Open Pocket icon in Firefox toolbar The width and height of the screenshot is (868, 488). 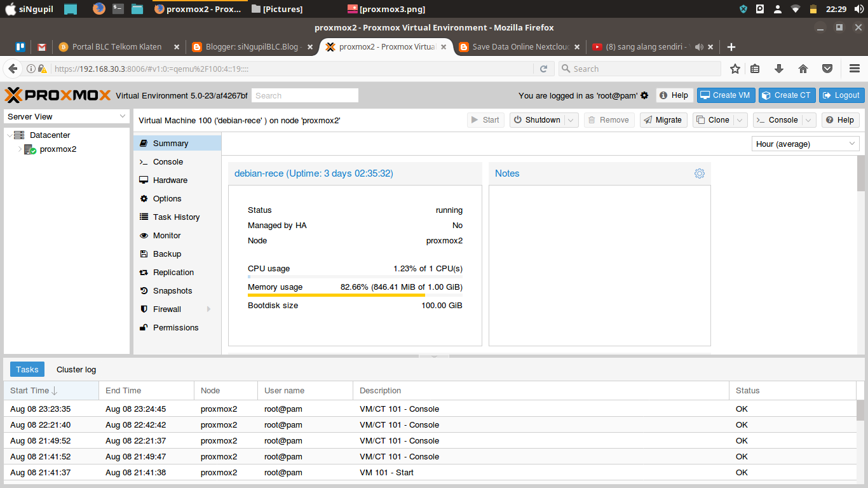pyautogui.click(x=827, y=69)
